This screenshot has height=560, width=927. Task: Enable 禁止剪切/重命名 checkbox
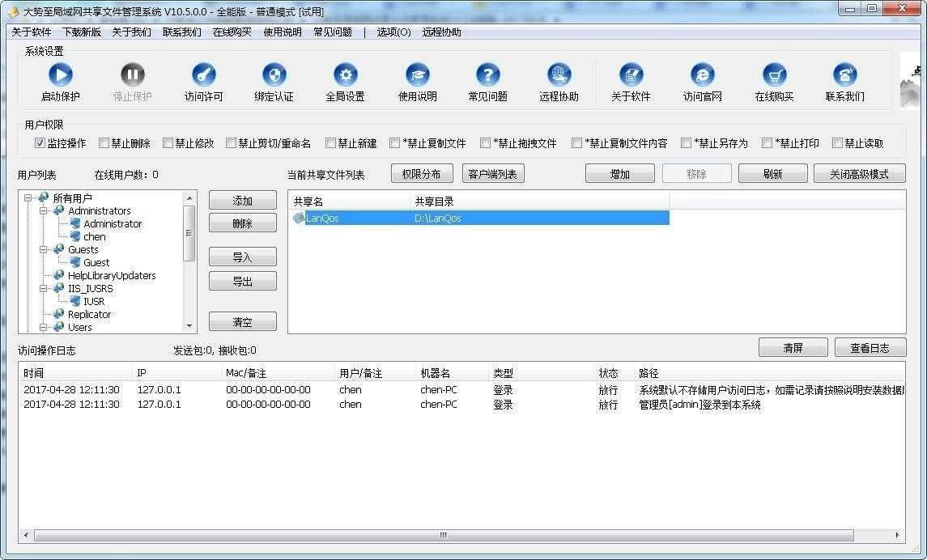232,143
